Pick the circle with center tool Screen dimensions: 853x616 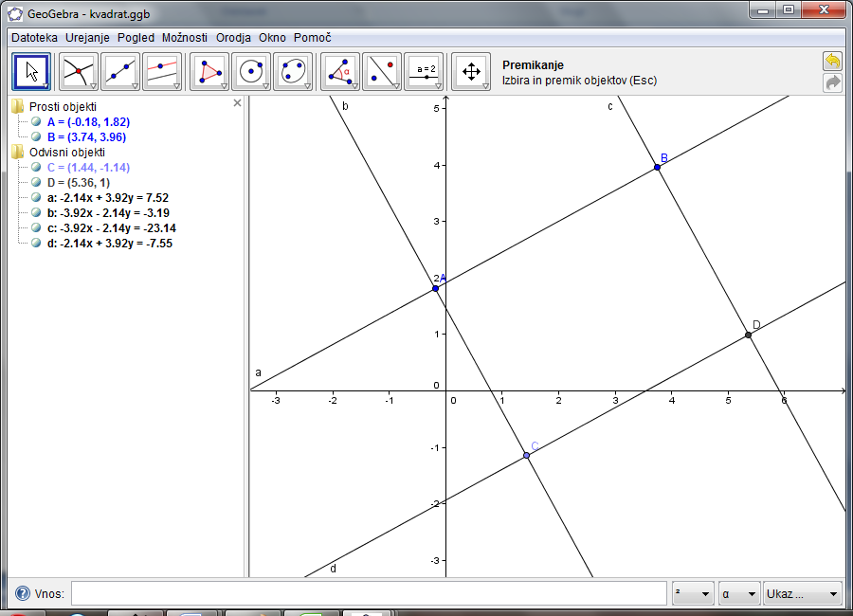251,71
